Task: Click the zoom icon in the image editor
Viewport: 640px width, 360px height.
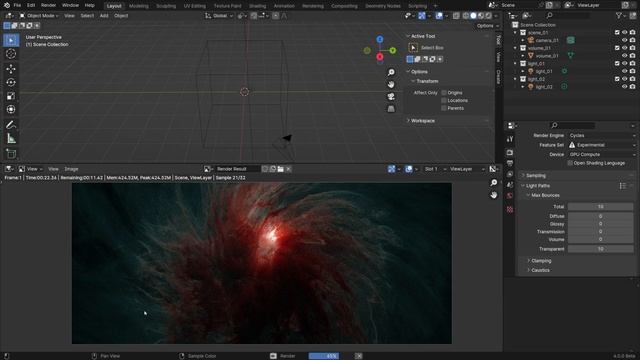Action: click(x=494, y=183)
